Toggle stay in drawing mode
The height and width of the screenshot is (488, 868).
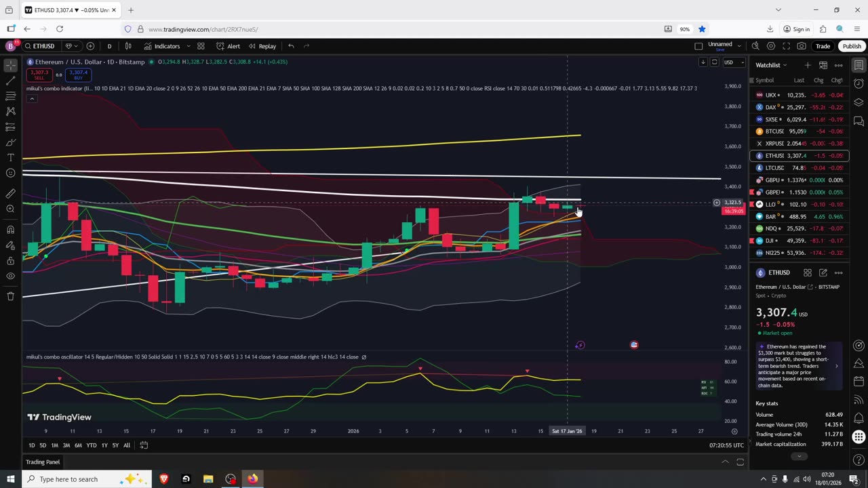pos(10,245)
